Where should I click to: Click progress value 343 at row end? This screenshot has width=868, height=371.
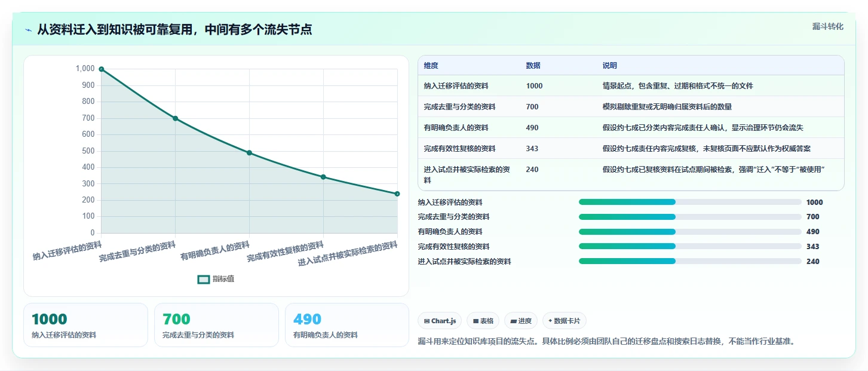(812, 247)
